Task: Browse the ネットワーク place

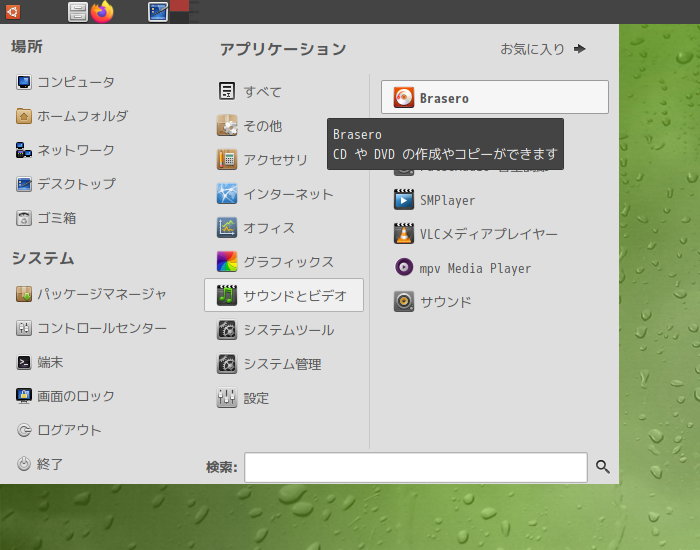Action: 66,150
